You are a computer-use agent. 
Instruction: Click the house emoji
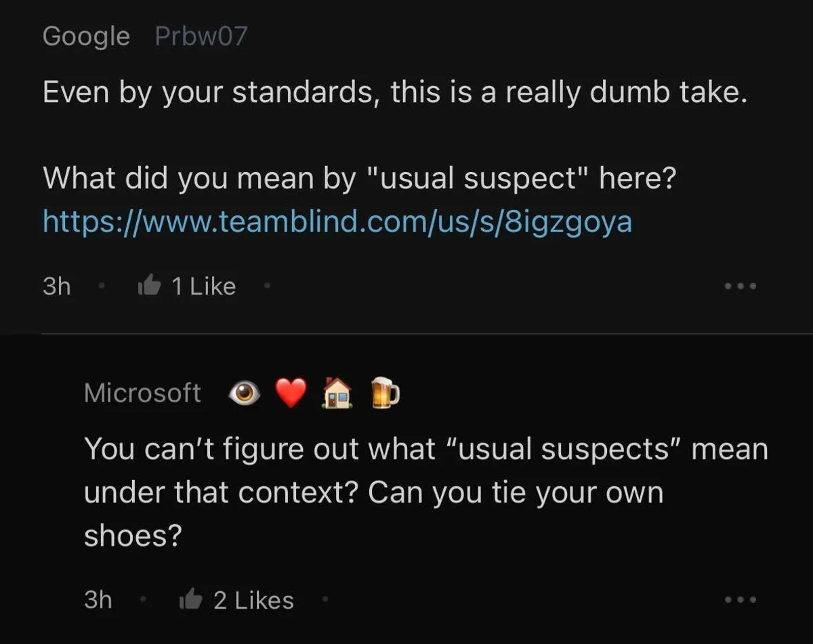tap(337, 393)
